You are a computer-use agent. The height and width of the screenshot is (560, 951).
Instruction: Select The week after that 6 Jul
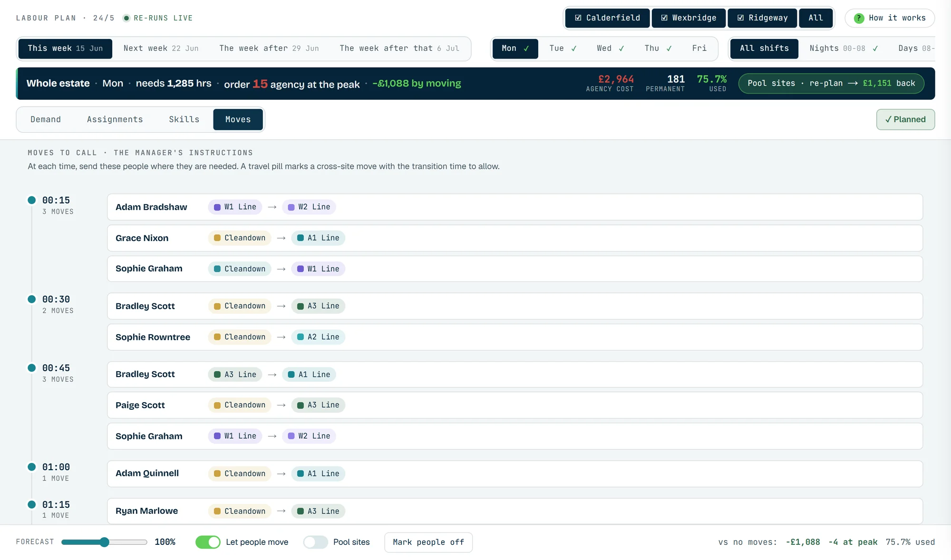[399, 48]
